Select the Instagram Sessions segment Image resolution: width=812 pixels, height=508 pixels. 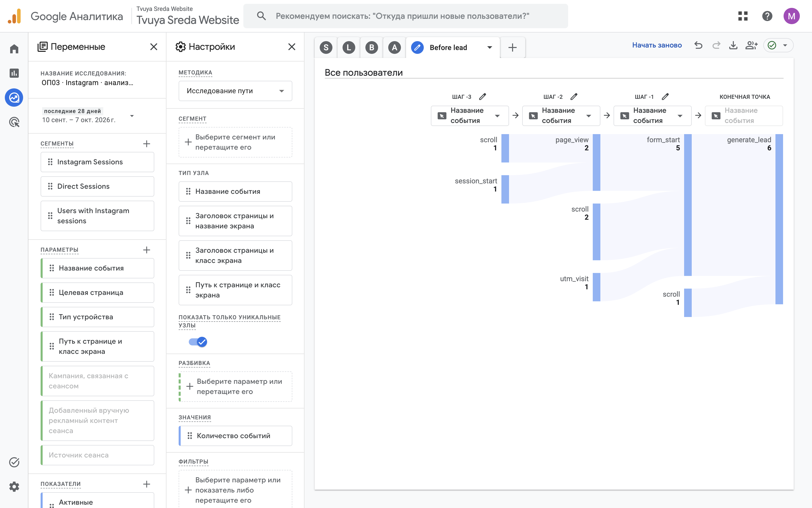tap(97, 162)
